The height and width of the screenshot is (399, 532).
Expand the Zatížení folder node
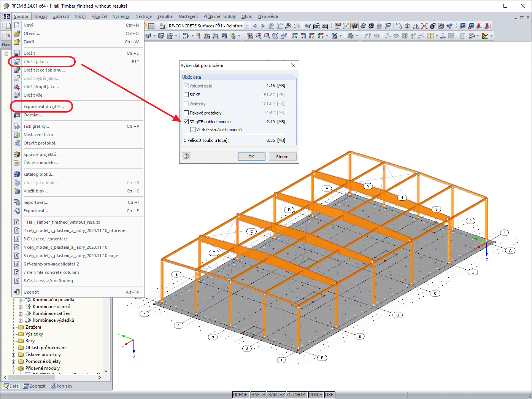click(x=14, y=327)
